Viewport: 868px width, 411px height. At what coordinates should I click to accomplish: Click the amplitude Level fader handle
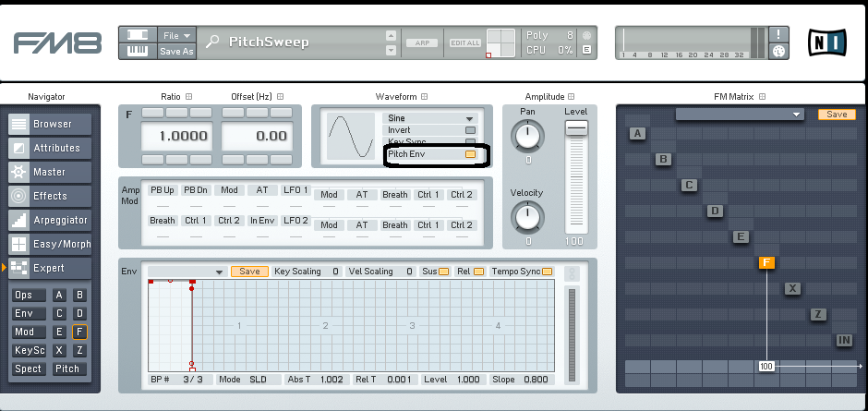(x=576, y=128)
